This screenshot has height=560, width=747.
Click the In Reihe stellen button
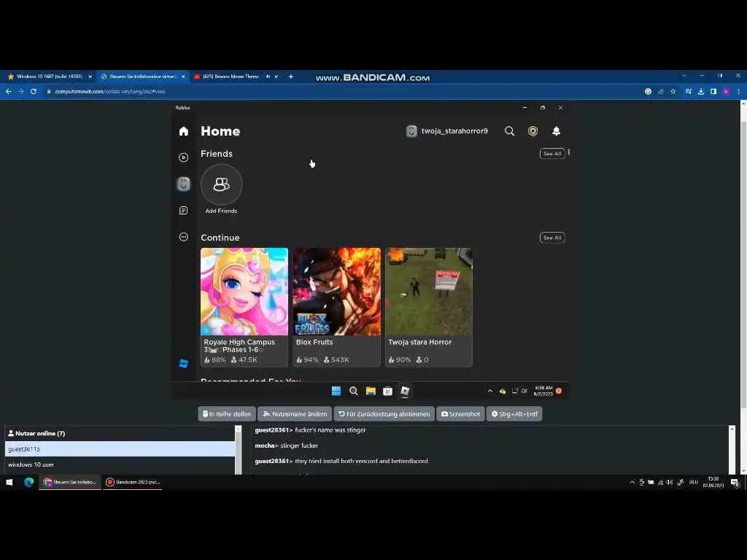coord(227,414)
